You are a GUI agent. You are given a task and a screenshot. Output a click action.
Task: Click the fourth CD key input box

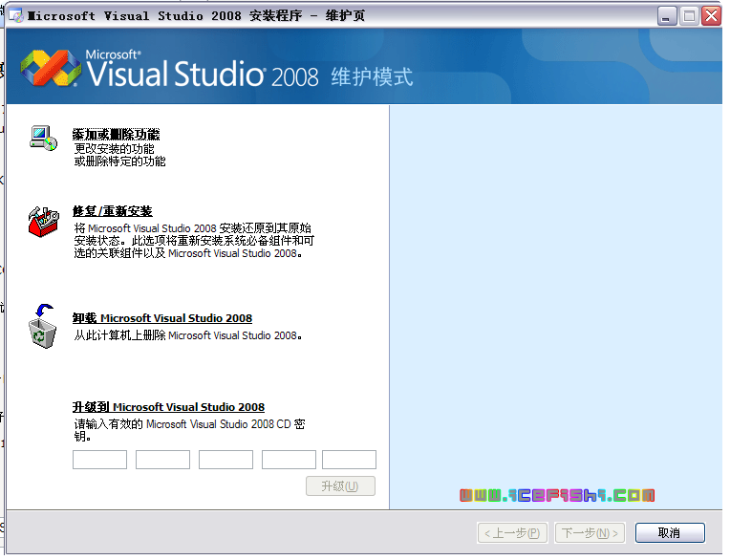289,460
